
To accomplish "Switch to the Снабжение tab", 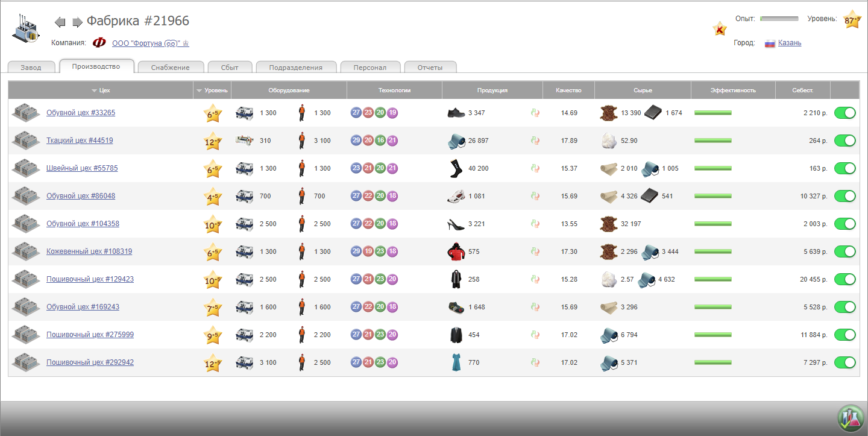I will click(x=170, y=68).
